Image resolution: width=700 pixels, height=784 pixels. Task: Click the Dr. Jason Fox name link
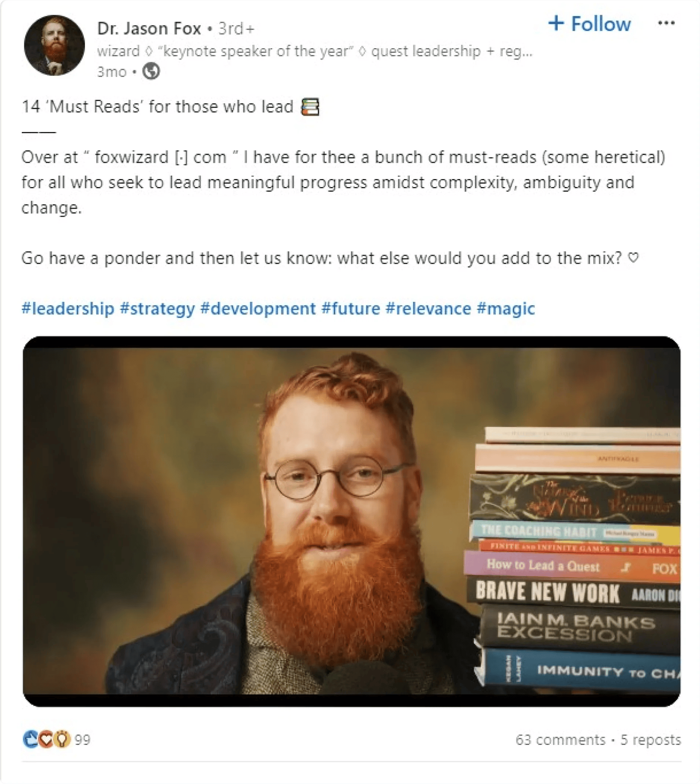tap(149, 28)
